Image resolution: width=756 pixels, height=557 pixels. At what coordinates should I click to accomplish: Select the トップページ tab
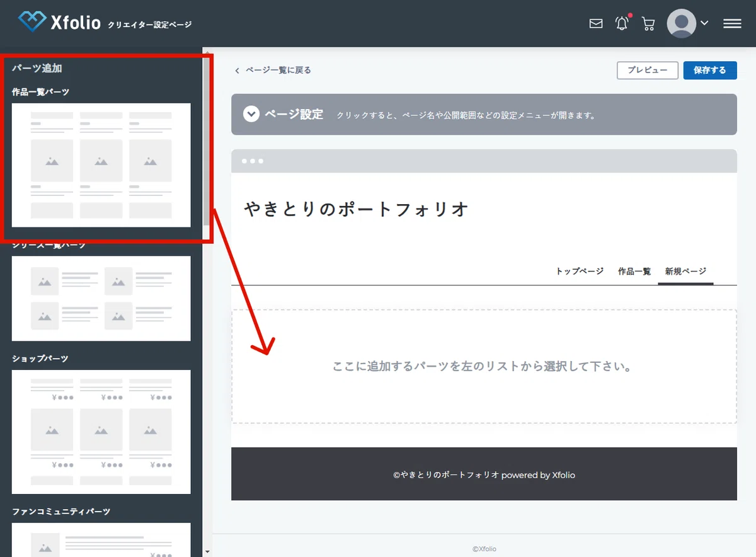[x=580, y=271]
